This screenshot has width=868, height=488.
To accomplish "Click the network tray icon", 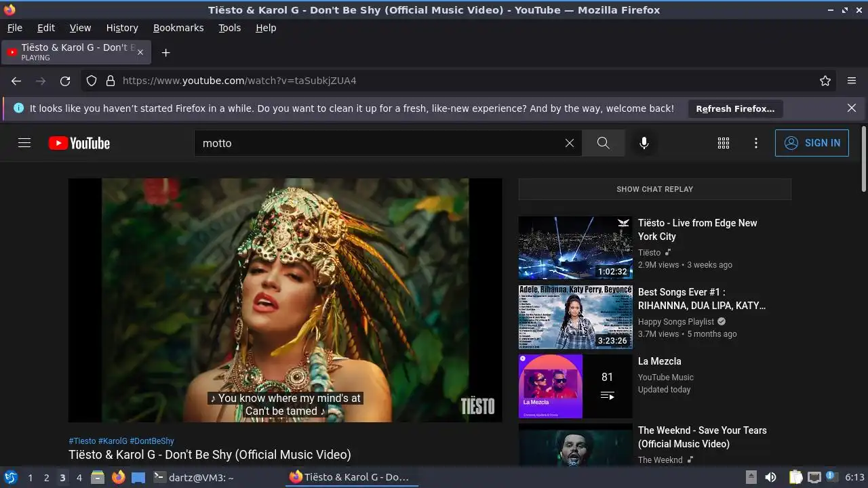I will 814,477.
